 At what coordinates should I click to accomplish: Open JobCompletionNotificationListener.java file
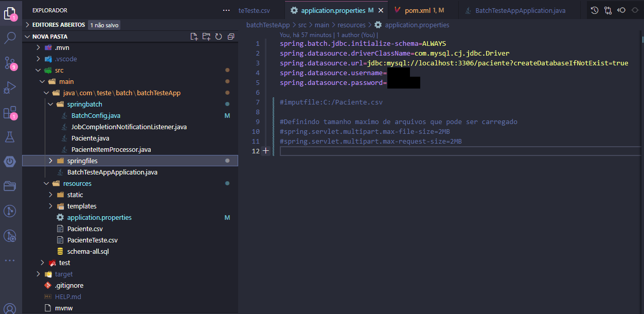[x=129, y=127]
